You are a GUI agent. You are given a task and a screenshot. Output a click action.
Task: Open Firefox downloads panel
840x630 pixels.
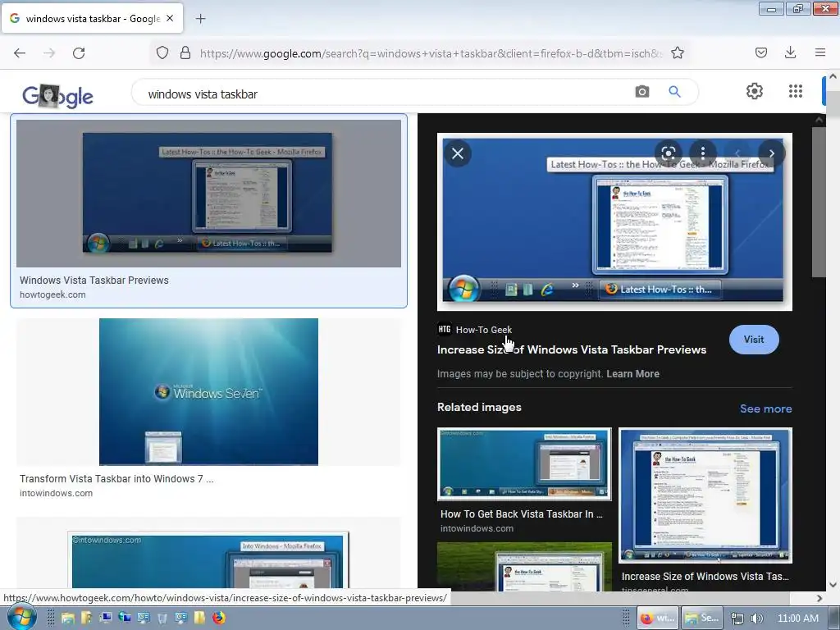790,52
